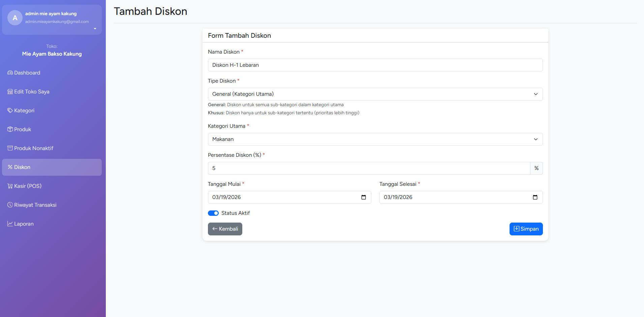Open Tanggal Mulai calendar picker icon
Screen dimensions: 644x317
(364, 197)
